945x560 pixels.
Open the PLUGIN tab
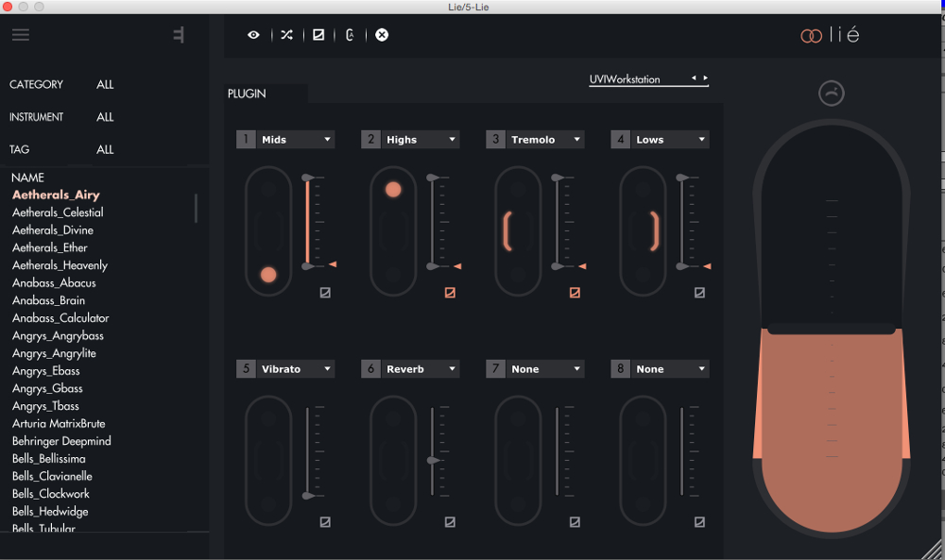point(266,93)
